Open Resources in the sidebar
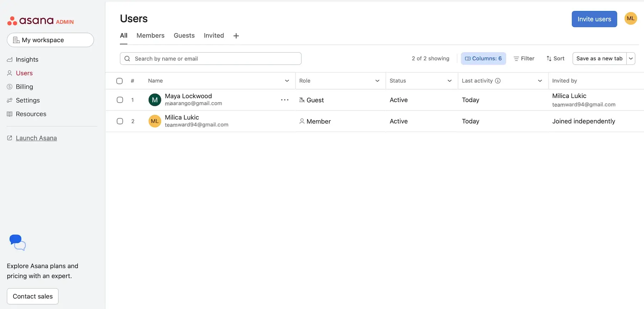Image resolution: width=644 pixels, height=309 pixels. (31, 114)
